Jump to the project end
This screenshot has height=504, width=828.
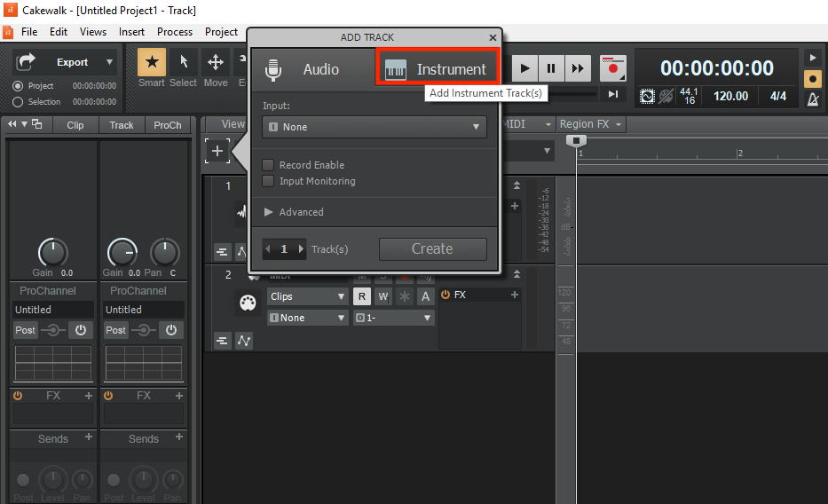click(612, 94)
